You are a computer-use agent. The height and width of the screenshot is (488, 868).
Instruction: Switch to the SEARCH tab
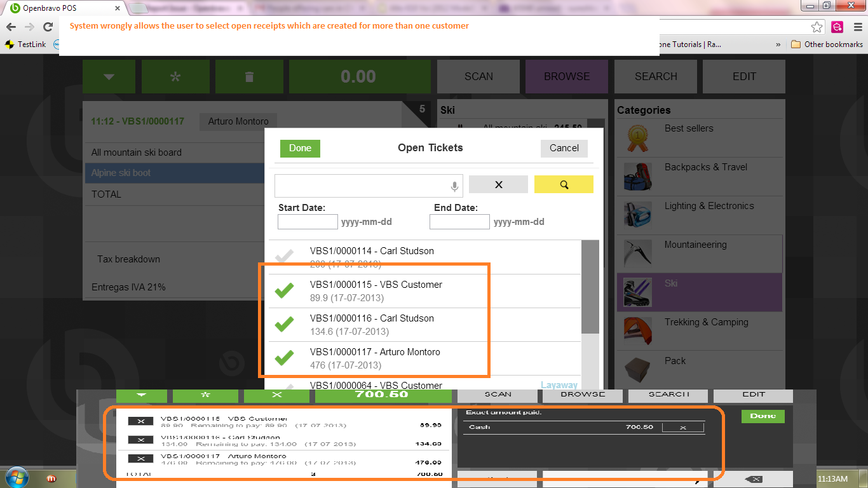tap(656, 76)
